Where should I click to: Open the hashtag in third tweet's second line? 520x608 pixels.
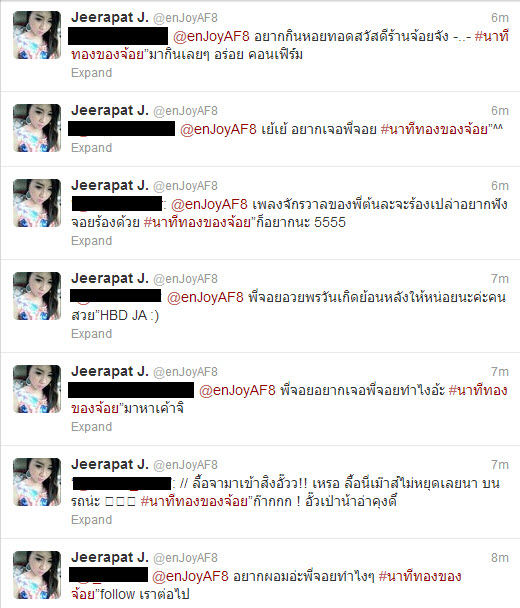(x=197, y=222)
